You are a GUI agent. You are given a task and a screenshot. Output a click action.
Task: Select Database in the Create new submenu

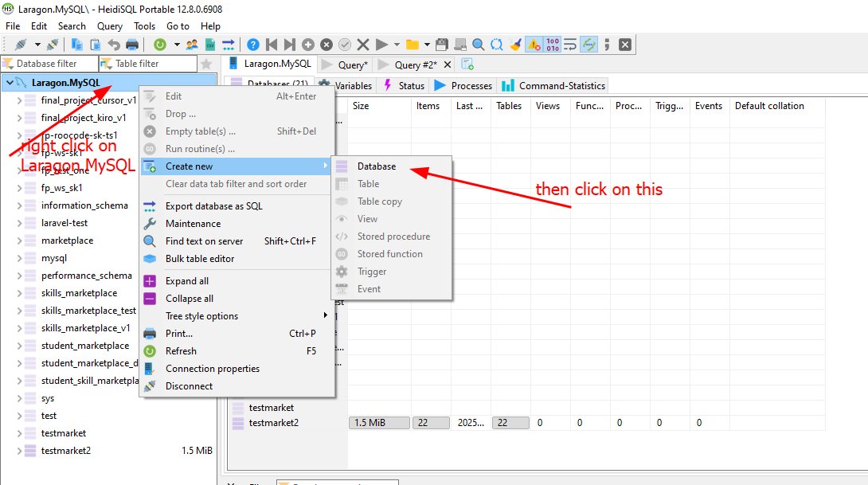[x=391, y=166]
